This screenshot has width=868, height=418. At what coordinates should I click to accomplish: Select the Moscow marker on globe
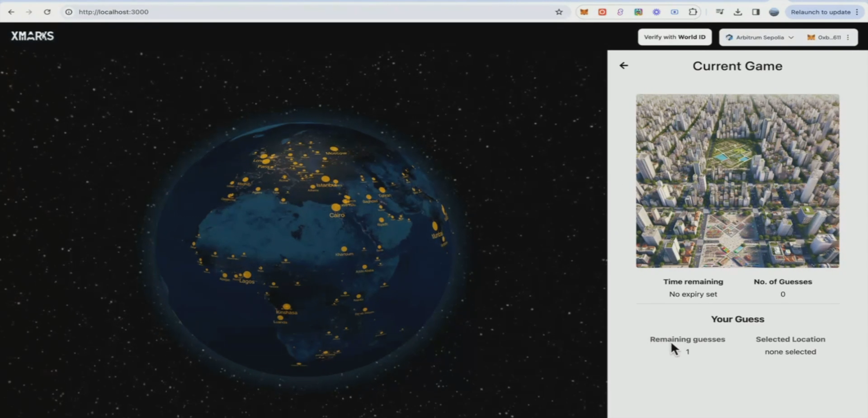334,148
